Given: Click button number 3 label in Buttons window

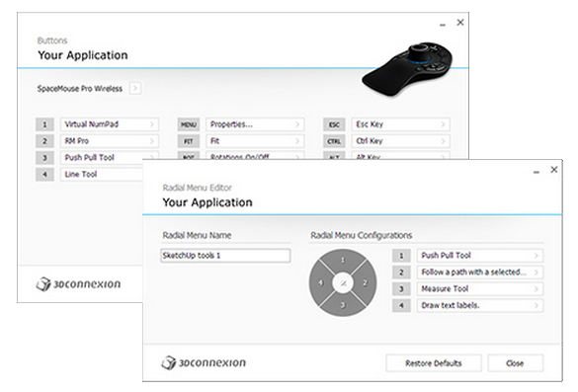Looking at the screenshot, I should 45,158.
